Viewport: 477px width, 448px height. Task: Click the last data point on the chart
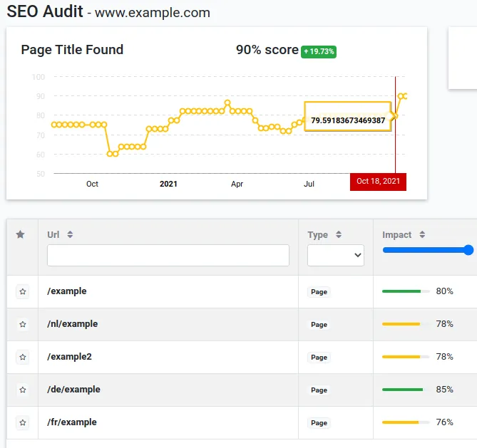pos(405,96)
